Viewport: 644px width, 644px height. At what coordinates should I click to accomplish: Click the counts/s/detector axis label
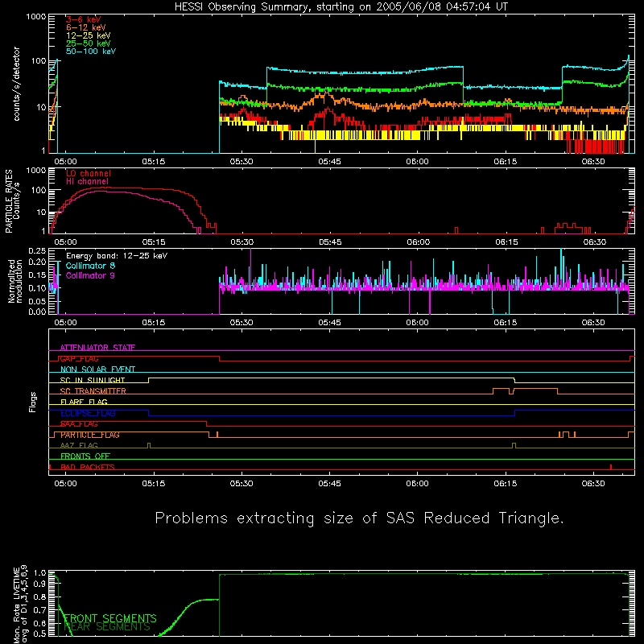(17, 84)
